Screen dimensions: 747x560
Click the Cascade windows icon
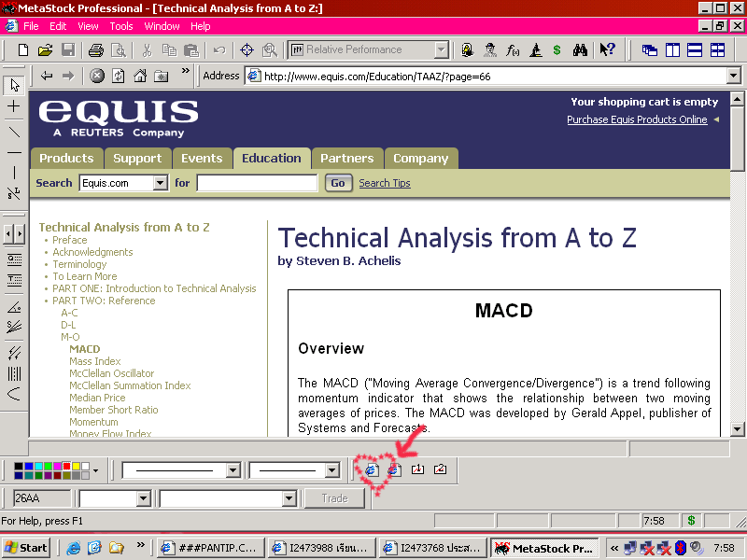(x=649, y=50)
